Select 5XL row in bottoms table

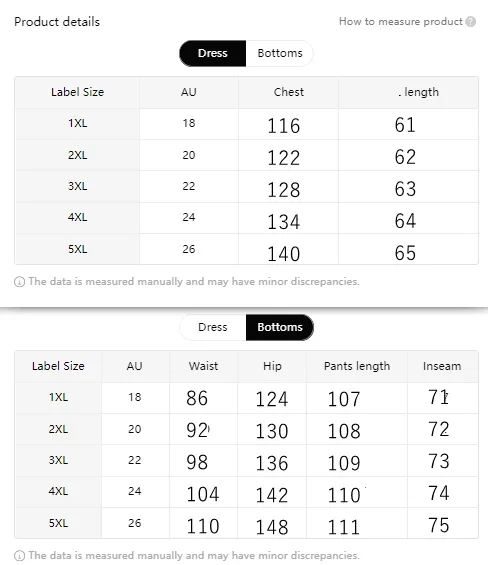click(x=247, y=523)
